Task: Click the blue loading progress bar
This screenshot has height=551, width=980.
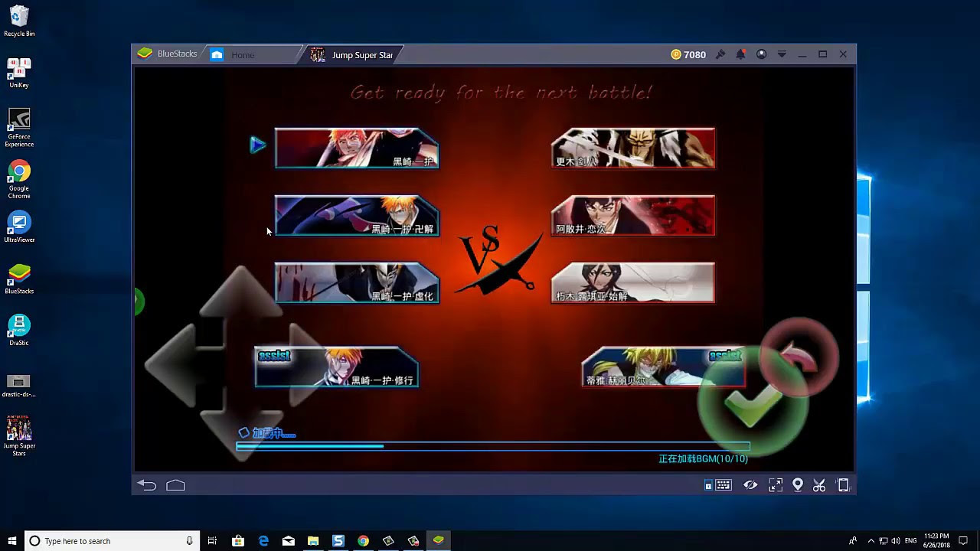Action: [493, 446]
